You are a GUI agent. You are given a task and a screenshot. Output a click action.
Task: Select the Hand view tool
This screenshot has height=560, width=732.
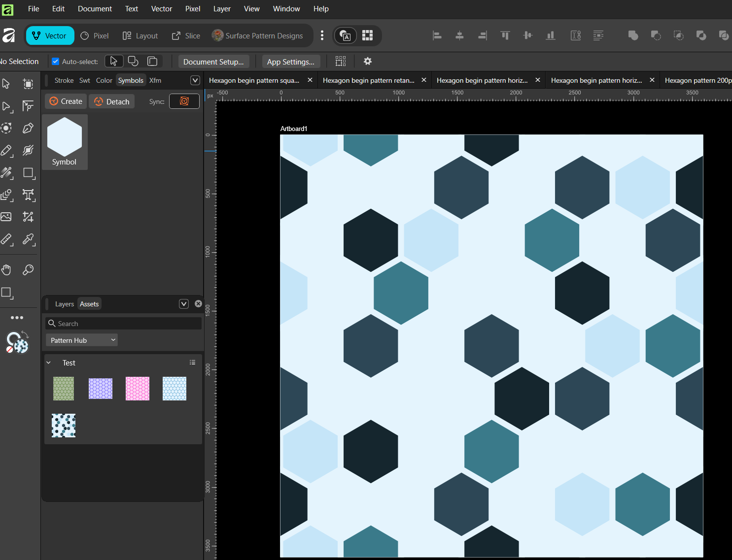click(x=6, y=270)
